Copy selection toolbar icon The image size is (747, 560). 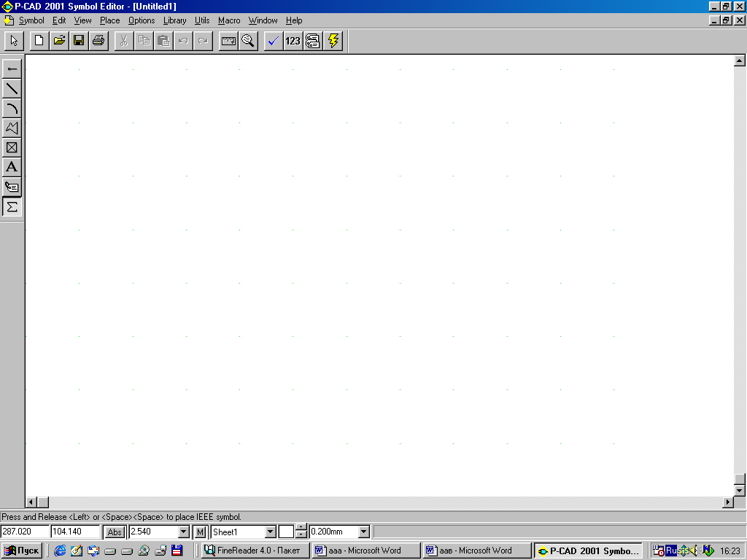coord(144,41)
